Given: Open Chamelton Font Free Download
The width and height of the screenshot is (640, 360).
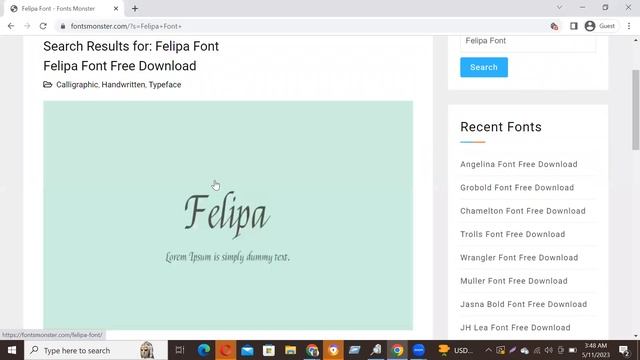Looking at the screenshot, I should tap(523, 211).
